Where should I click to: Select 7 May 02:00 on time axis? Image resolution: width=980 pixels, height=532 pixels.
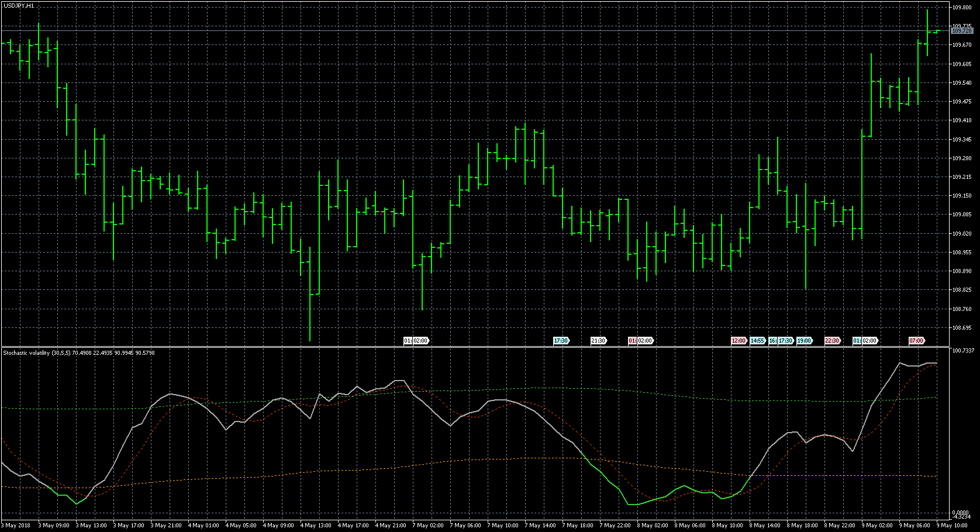pos(429,525)
